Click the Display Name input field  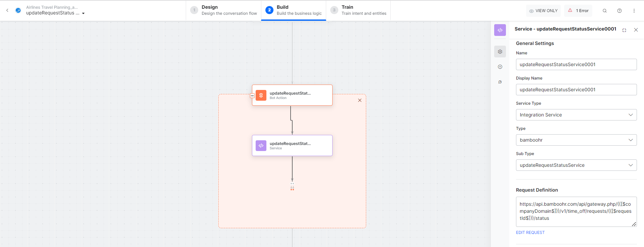click(576, 90)
